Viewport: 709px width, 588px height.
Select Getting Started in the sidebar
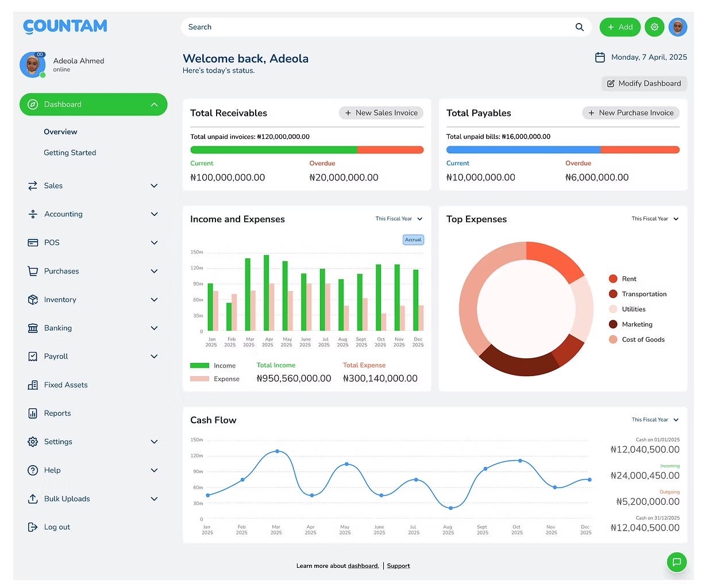(70, 153)
